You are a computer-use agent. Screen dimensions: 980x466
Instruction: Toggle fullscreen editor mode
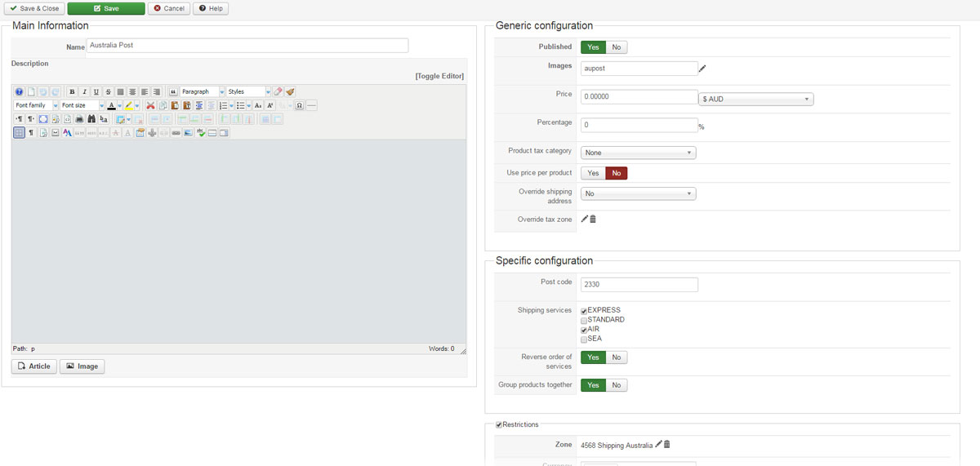click(x=43, y=119)
